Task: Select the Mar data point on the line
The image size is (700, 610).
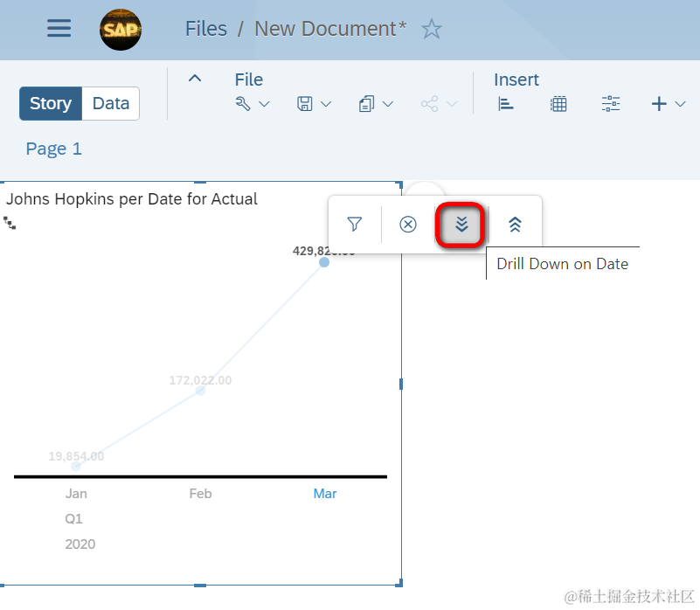Action: point(324,262)
